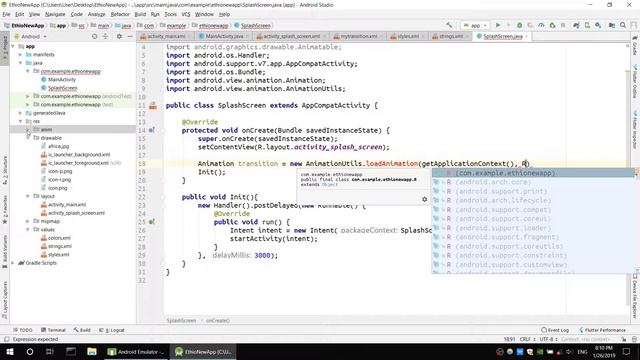
Task: Switch to mytransition.xml tab
Action: click(359, 36)
